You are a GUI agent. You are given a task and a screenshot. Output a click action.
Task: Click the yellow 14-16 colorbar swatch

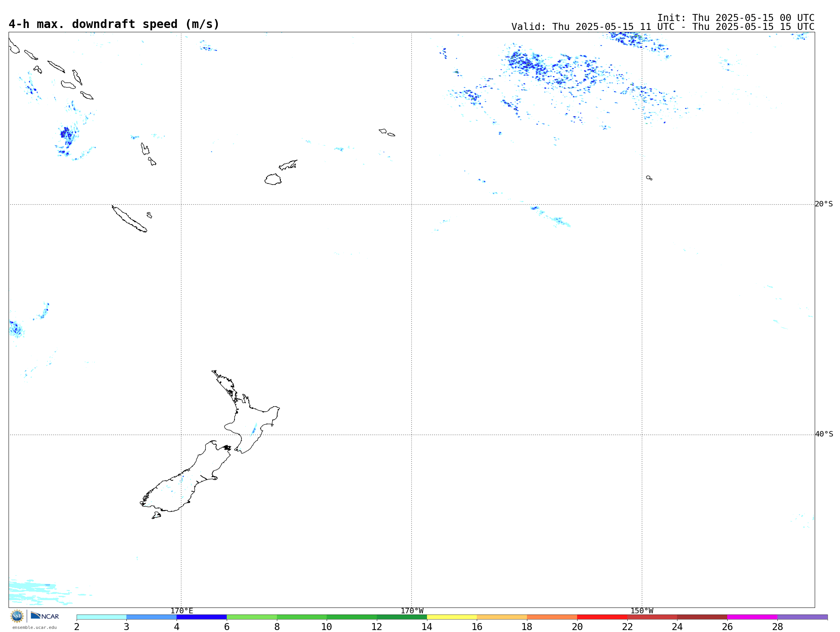452,617
